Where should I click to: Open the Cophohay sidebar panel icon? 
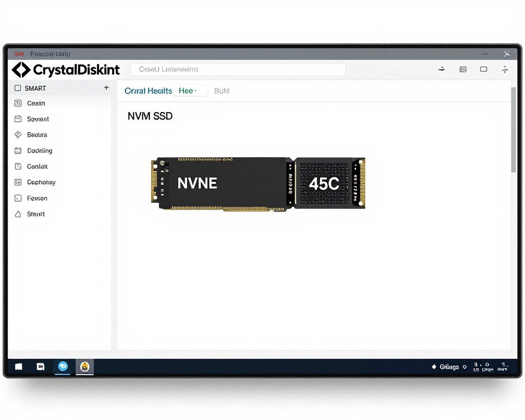[17, 182]
